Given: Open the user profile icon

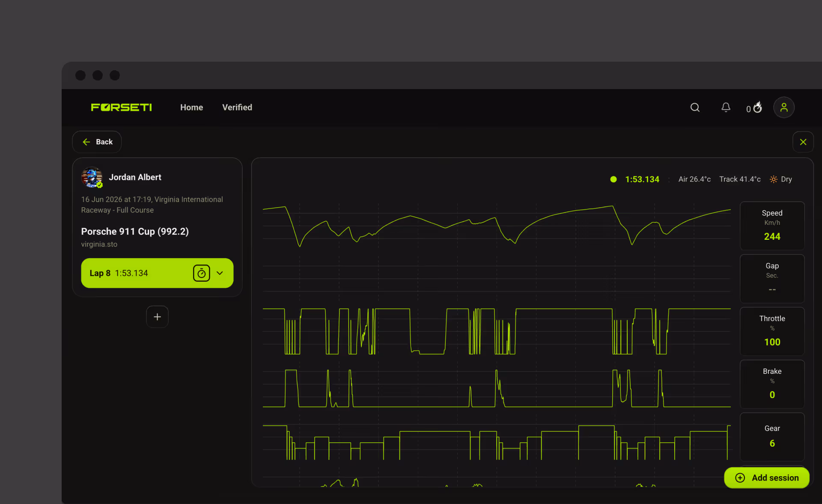Looking at the screenshot, I should click(x=784, y=107).
